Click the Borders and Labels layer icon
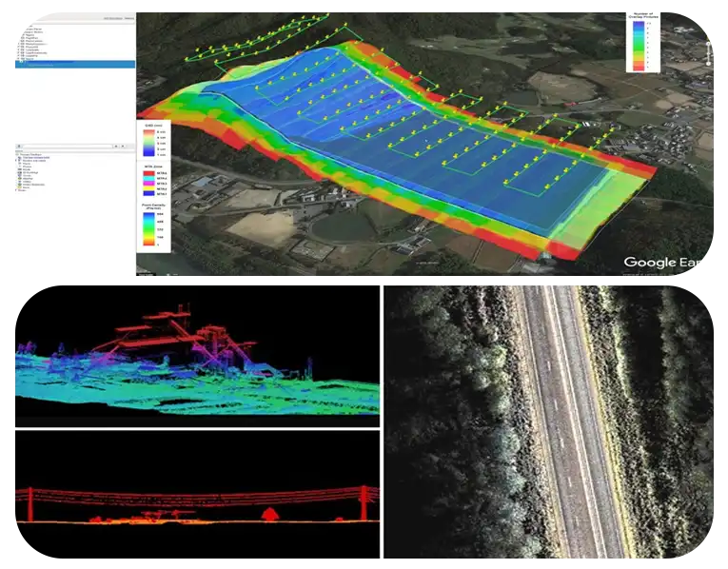This screenshot has height=569, width=728. pos(21,162)
